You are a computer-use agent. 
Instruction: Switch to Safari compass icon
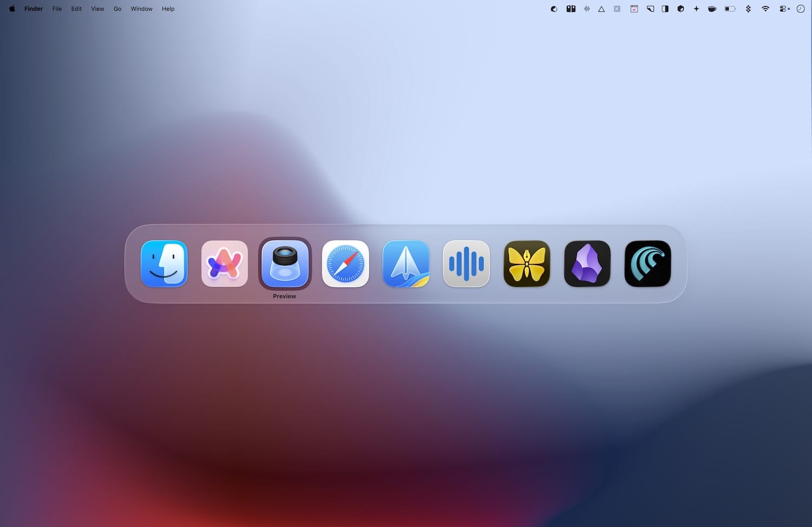[x=345, y=263]
